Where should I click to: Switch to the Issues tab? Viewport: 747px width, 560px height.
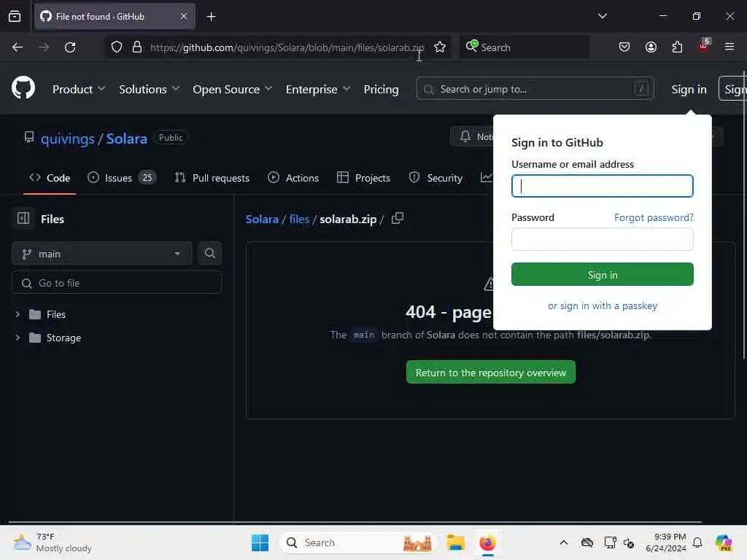click(122, 178)
